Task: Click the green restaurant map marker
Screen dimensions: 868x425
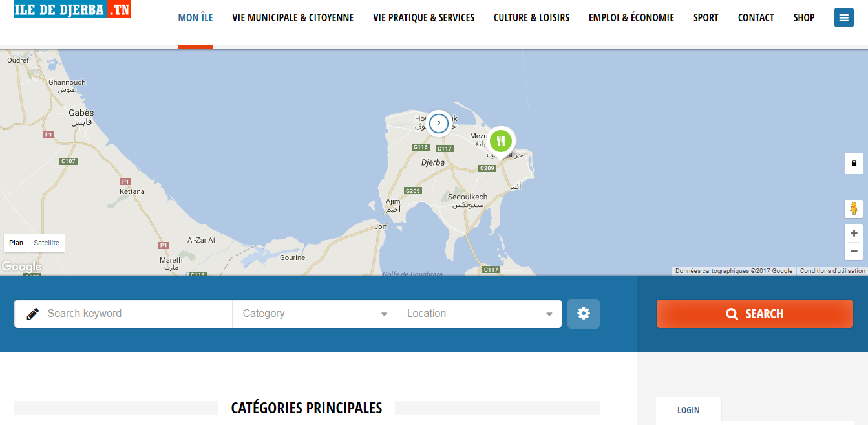Action: click(501, 142)
